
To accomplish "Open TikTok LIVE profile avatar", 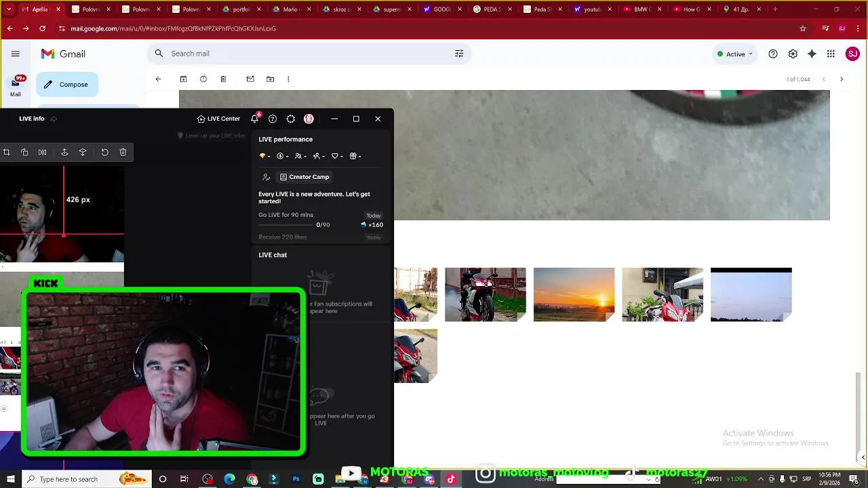I will [309, 119].
